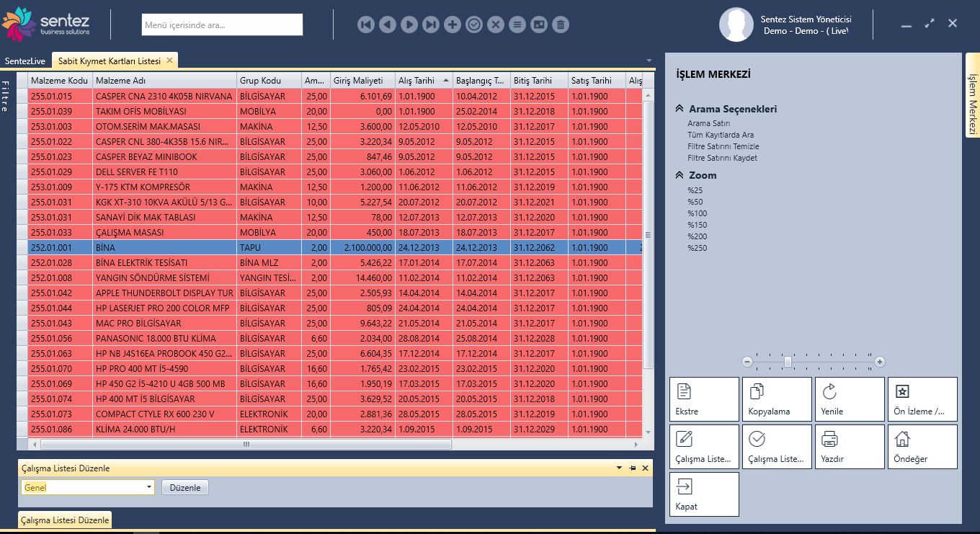Viewport: 980px width, 534px height.
Task: Set zoom to %100
Action: point(697,213)
